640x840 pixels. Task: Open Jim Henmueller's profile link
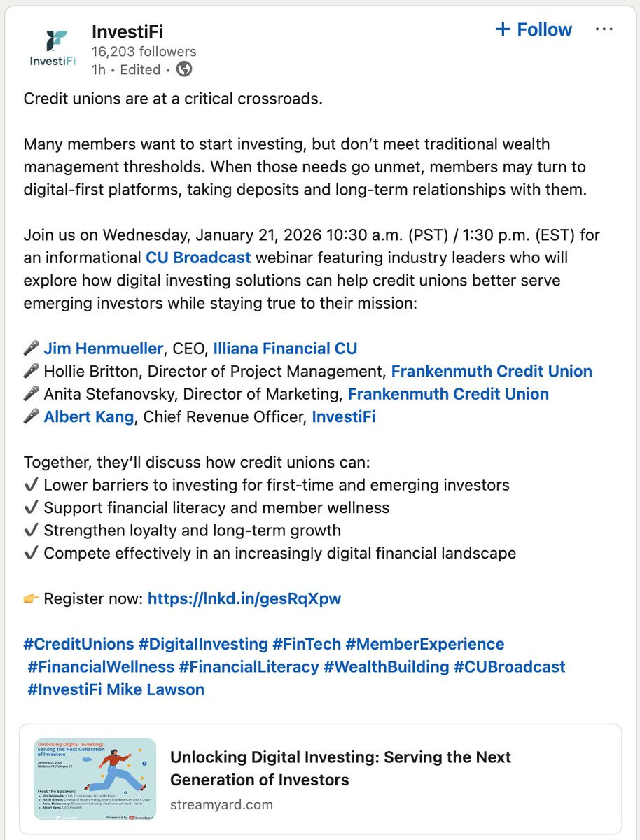(104, 349)
